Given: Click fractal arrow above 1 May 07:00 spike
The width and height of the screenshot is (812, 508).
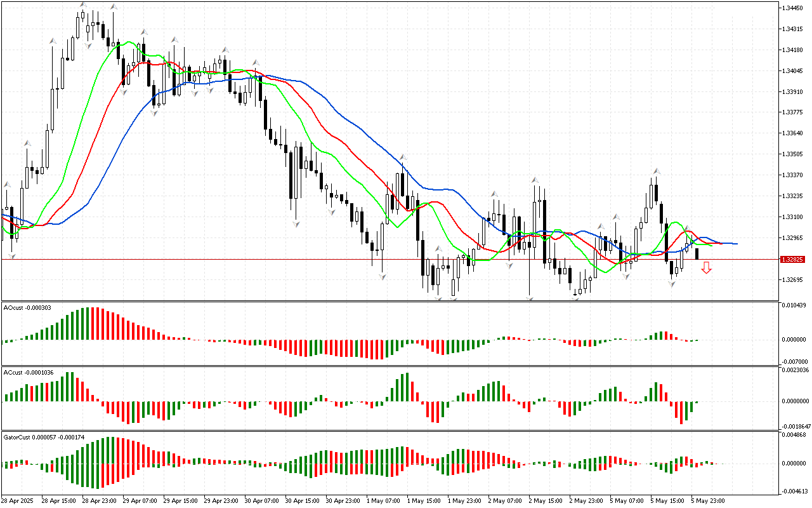Looking at the screenshot, I should (x=402, y=157).
